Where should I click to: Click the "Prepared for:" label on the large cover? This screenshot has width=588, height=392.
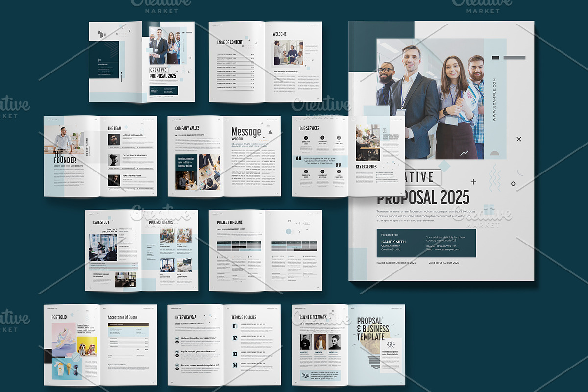click(x=390, y=235)
